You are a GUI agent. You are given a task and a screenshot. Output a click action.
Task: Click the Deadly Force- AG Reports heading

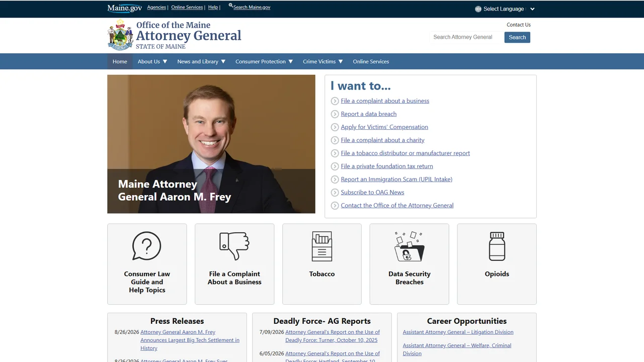point(322,321)
